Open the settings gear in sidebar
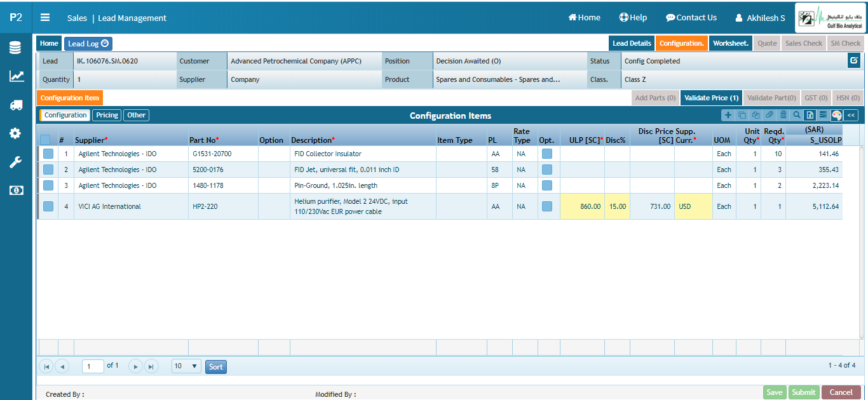This screenshot has height=400, width=868. tap(16, 133)
